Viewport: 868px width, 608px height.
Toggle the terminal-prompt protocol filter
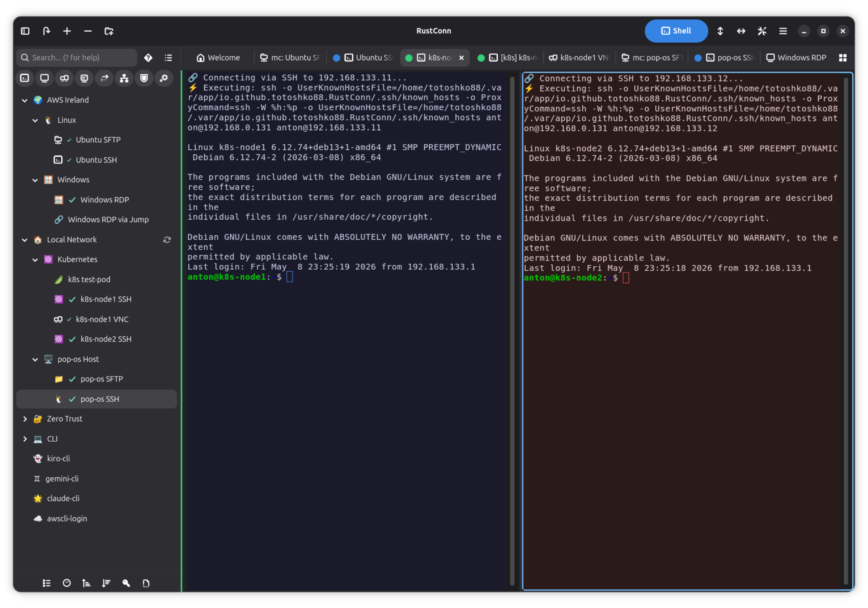[25, 78]
